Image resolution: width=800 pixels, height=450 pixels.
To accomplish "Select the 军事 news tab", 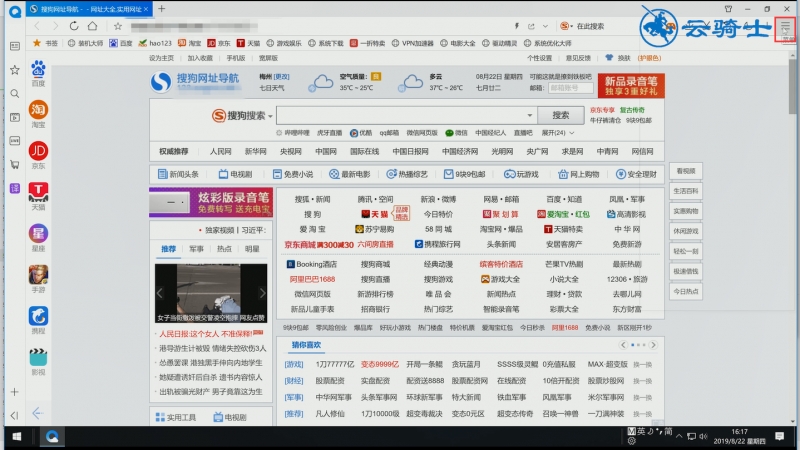I will tap(196, 249).
